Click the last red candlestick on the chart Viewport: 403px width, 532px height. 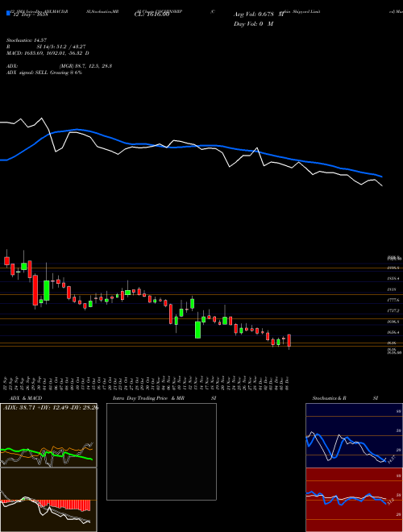289,341
